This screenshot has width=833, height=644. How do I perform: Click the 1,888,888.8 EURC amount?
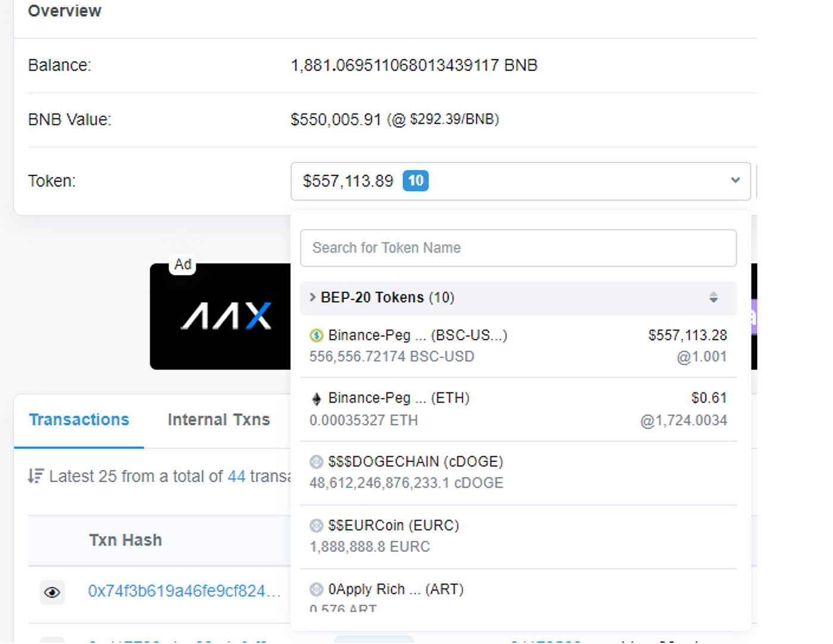coord(369,546)
